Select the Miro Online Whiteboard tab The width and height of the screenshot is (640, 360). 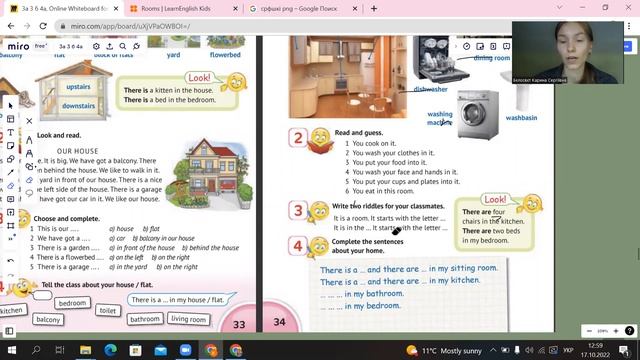60,9
